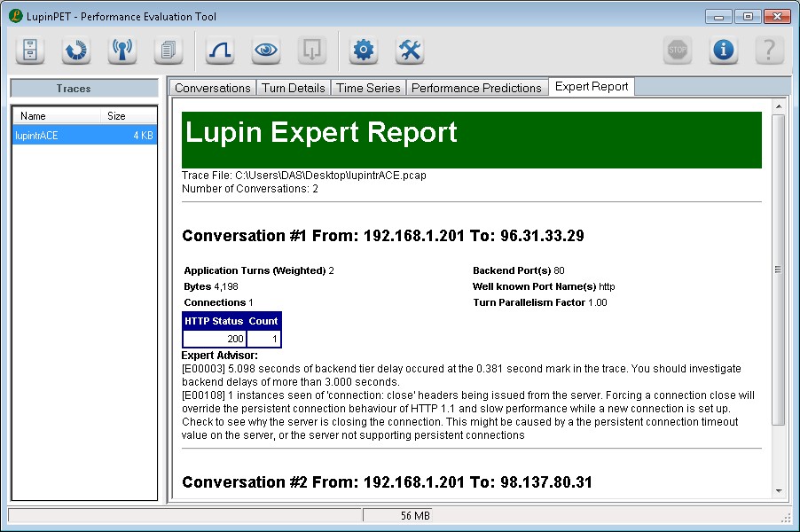Select the lupintrACE trace row
The width and height of the screenshot is (800, 532).
84,136
